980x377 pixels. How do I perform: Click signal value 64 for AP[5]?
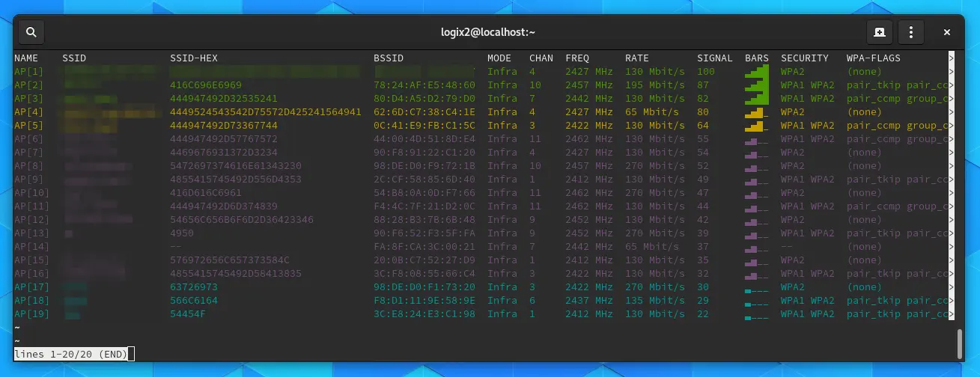(x=703, y=126)
